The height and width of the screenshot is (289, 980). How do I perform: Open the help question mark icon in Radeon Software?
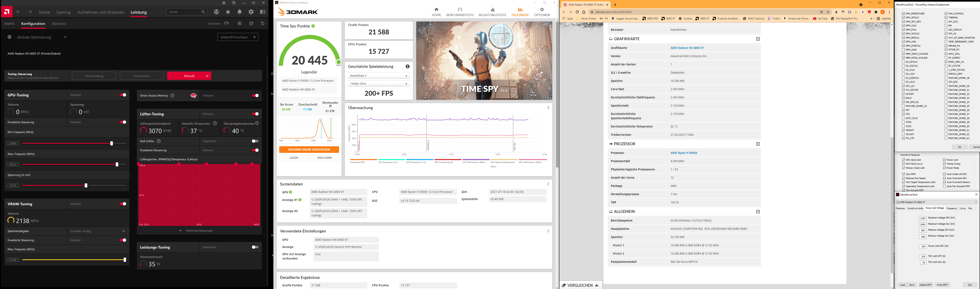234,3
